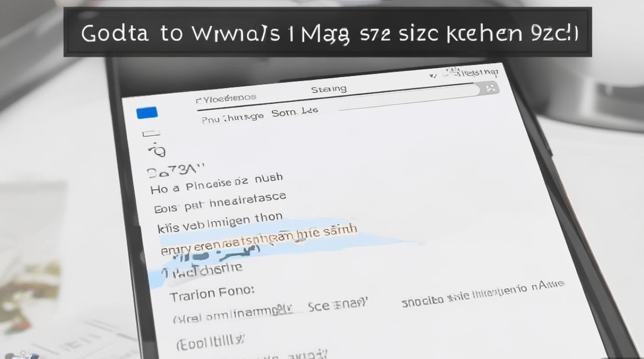644x359 pixels.
Task: Click the X icon ending the search bar
Action: click(x=490, y=89)
